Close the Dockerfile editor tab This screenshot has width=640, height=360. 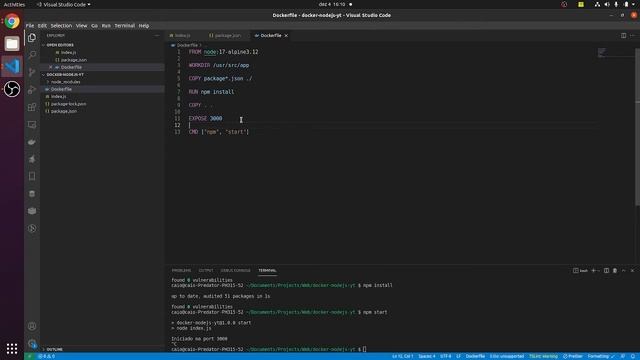[x=286, y=36]
